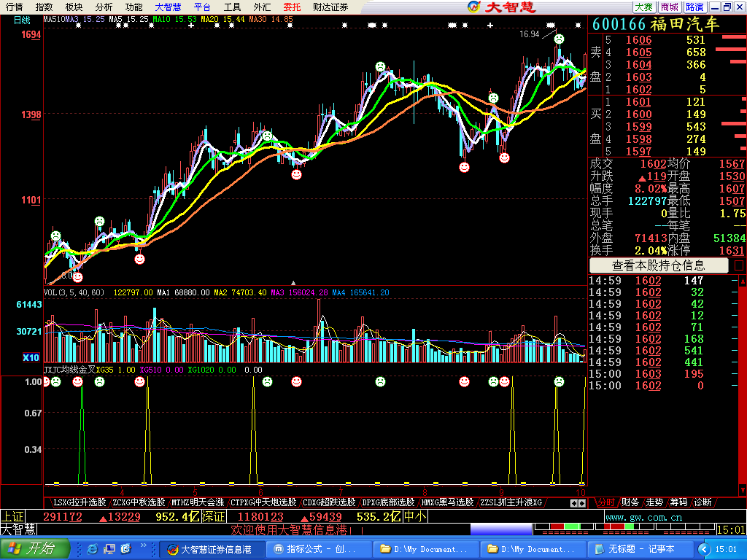Click the 大智慧 label in bottom status bar
747x560 pixels.
[x=18, y=529]
